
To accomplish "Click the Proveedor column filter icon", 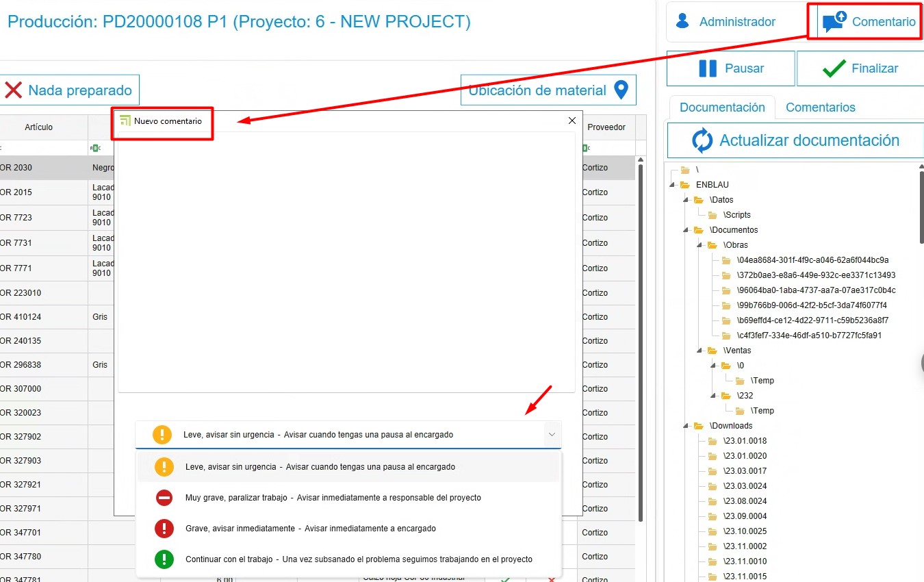I will coord(587,148).
